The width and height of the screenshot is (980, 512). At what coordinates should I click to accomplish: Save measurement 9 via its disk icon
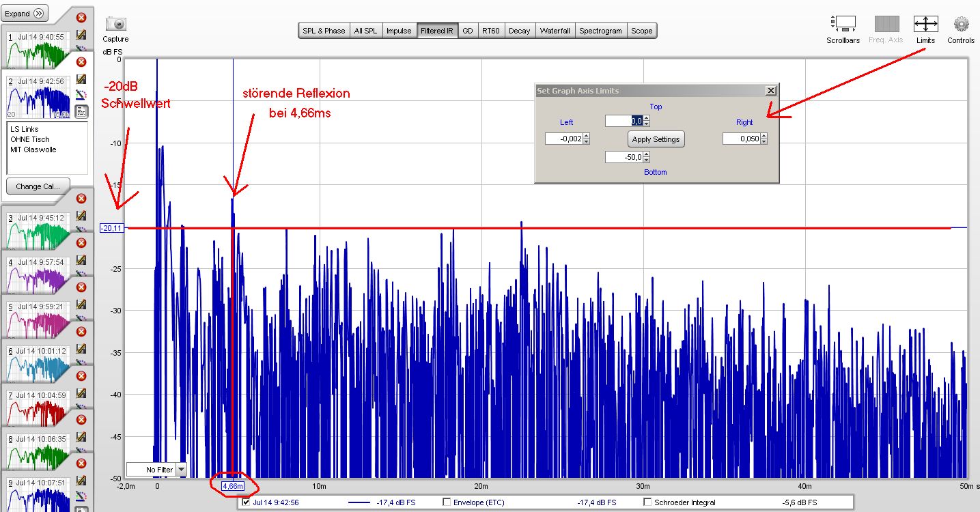point(81,481)
